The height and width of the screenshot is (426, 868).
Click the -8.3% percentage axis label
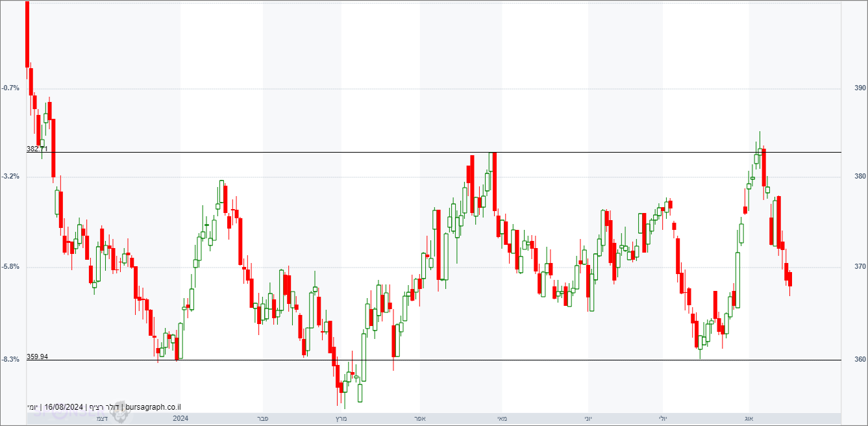10,359
